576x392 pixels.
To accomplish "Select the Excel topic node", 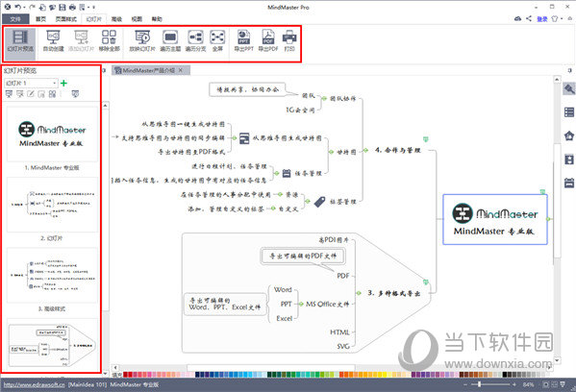I will tap(285, 318).
